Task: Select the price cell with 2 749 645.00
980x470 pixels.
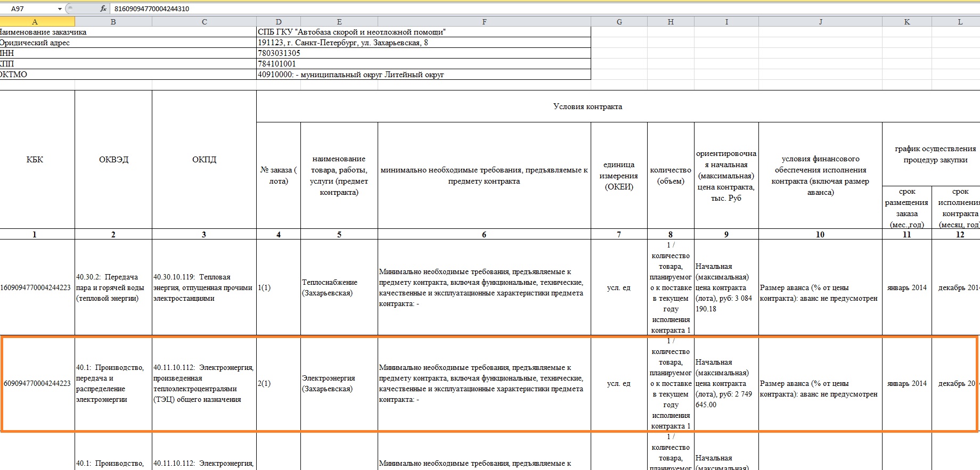Action: pos(726,383)
